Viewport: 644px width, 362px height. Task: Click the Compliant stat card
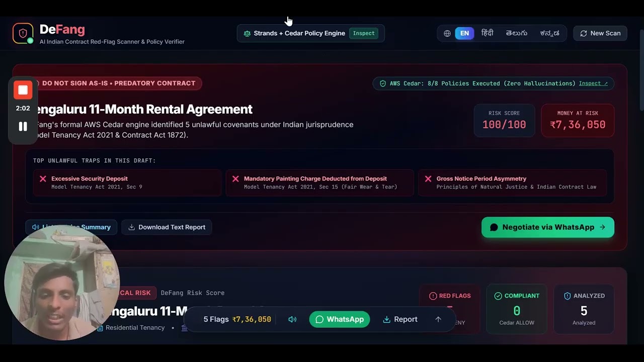pos(517,309)
